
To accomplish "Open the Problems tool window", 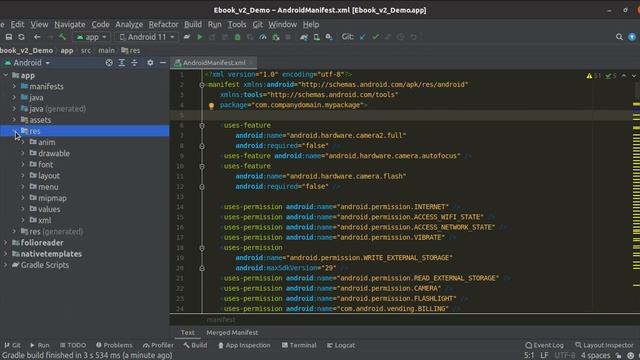I will pos(114,345).
